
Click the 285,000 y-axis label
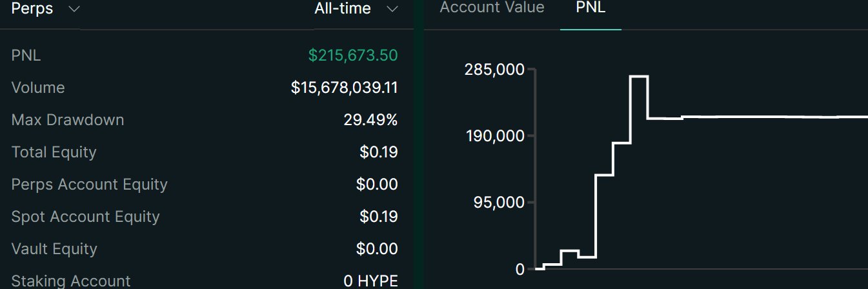coord(494,70)
